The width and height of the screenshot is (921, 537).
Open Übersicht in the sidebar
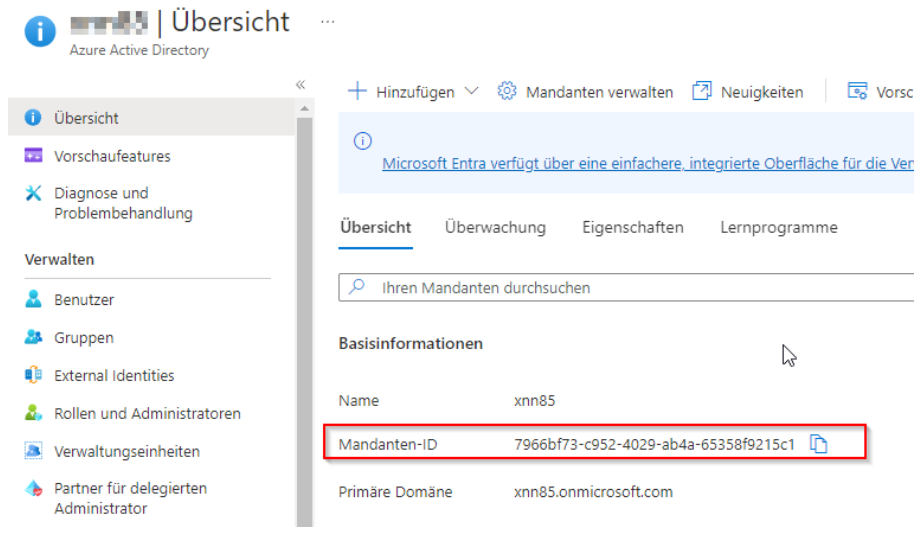point(152,118)
